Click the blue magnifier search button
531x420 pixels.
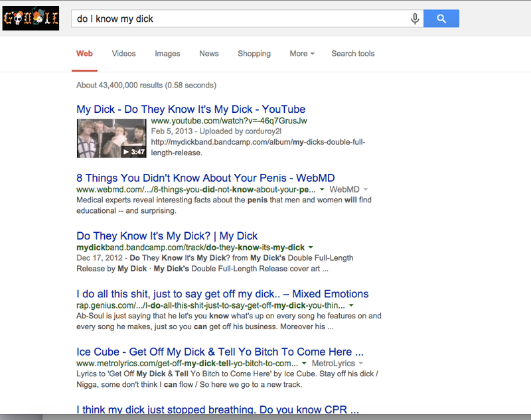tap(441, 19)
